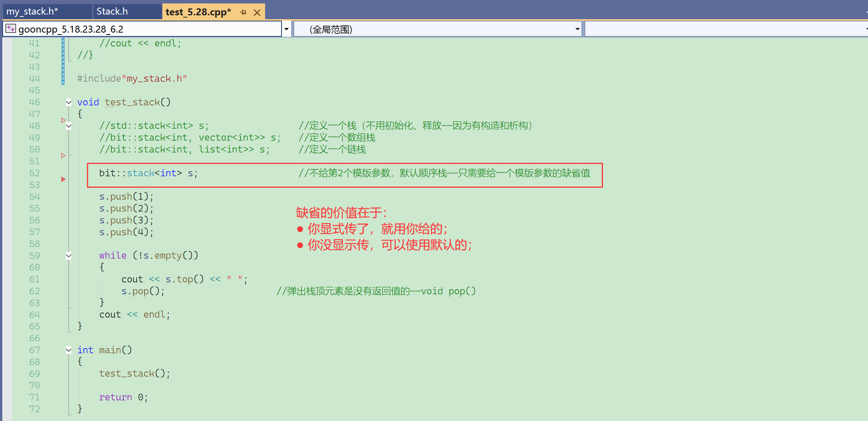The width and height of the screenshot is (868, 421).
Task: Open the 全局范围 scope dropdown arrow
Action: point(577,29)
